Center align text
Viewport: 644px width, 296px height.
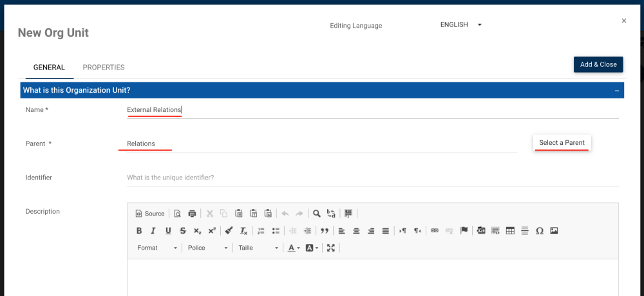(x=357, y=231)
